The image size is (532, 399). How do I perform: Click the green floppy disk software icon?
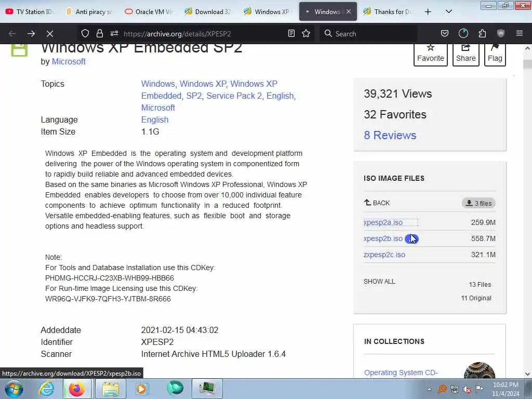(x=19, y=50)
